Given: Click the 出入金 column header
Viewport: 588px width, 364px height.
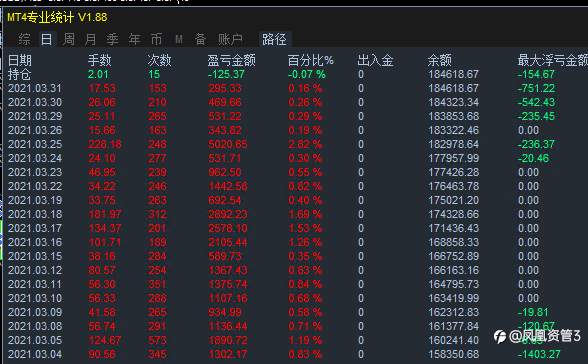Looking at the screenshot, I should click(x=375, y=60).
